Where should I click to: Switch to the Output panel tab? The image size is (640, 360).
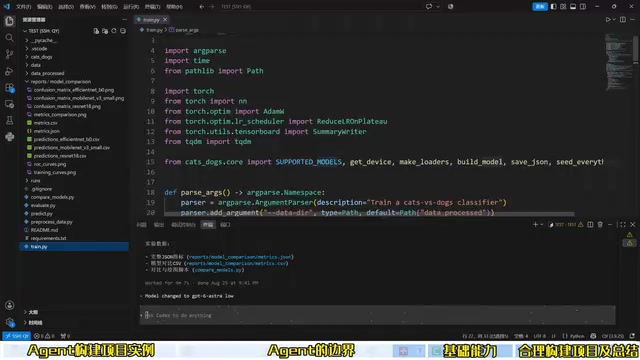(x=158, y=225)
